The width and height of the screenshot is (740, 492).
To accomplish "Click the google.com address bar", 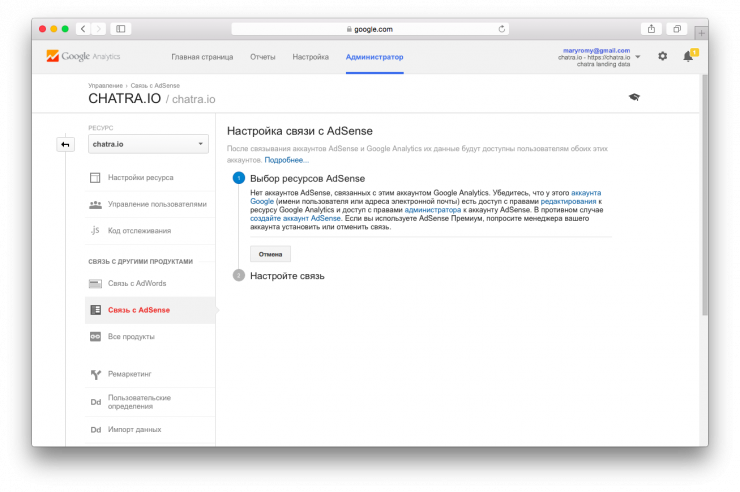I will click(x=368, y=29).
